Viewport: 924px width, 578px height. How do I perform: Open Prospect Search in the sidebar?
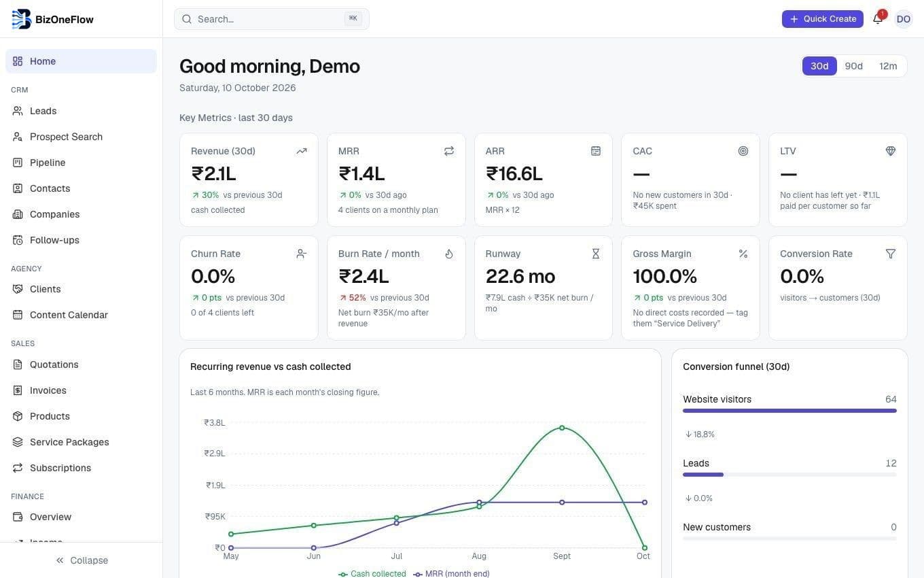pos(81,137)
